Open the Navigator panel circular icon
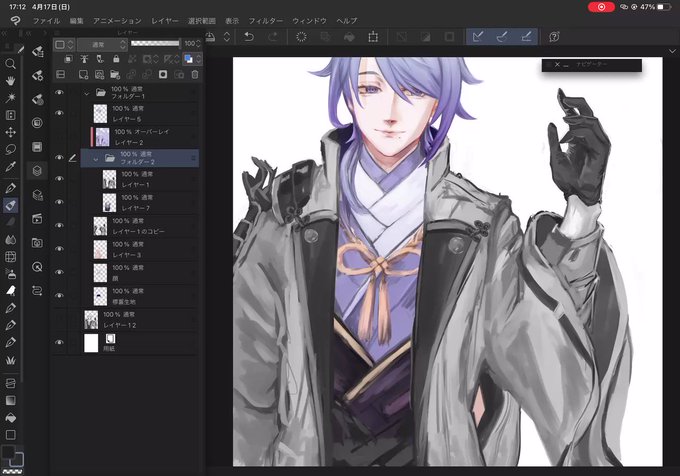The height and width of the screenshot is (476, 680). click(37, 267)
